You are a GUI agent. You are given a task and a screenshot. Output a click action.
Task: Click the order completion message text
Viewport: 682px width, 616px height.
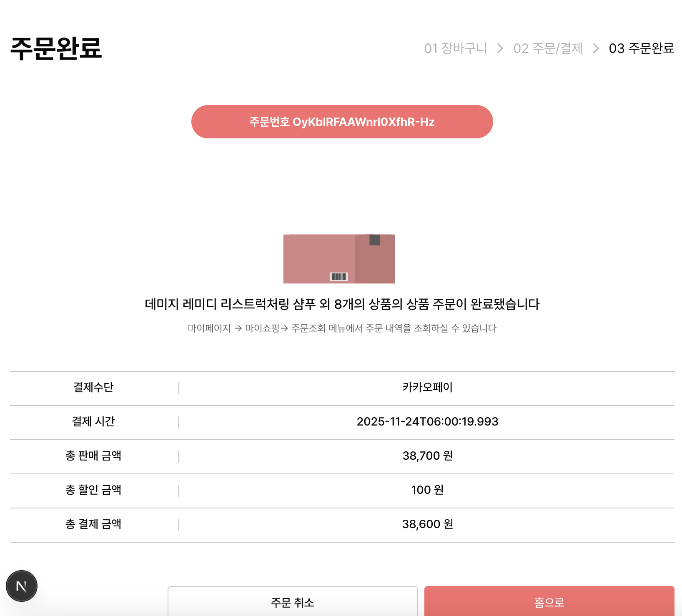tap(341, 304)
